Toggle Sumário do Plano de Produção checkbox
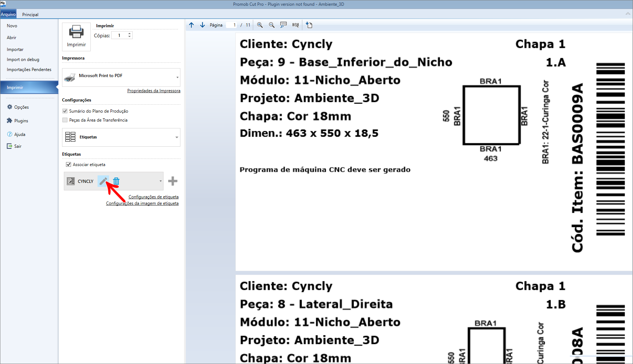The image size is (633, 364). (x=65, y=111)
